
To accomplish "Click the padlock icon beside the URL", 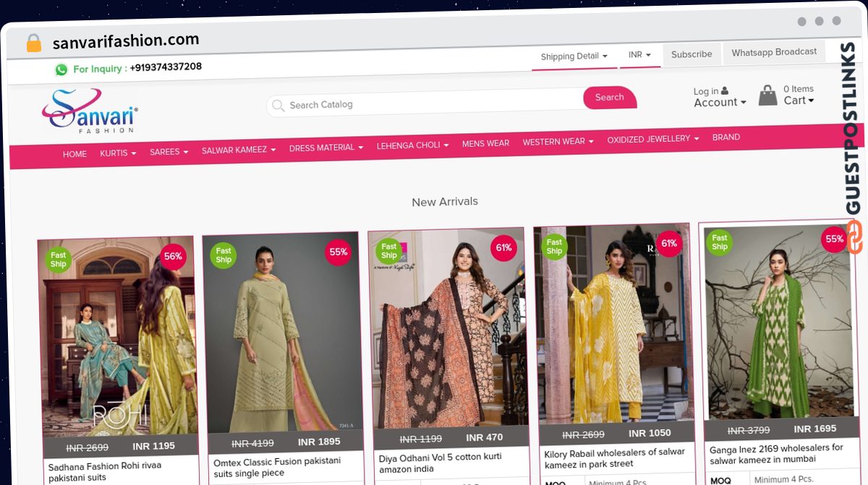I will pos(33,43).
